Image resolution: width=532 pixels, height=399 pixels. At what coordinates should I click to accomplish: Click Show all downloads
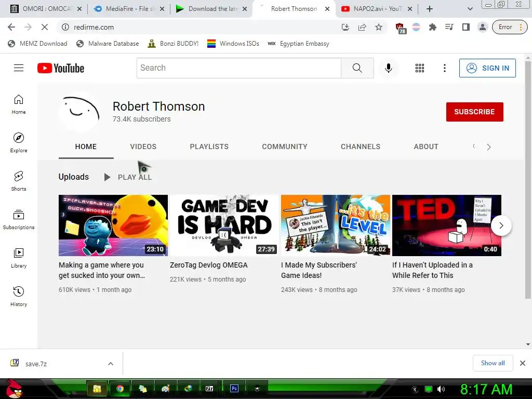click(493, 363)
